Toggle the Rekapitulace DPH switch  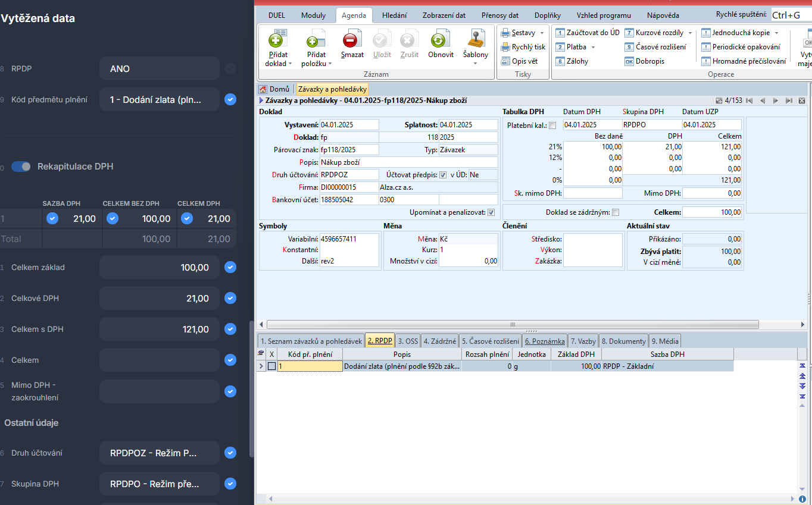tap(21, 167)
